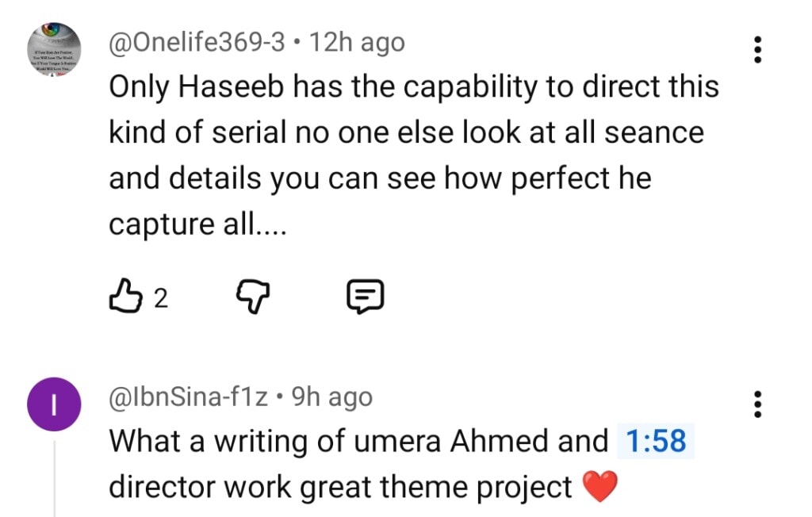812x517 pixels.
Task: Visit the @Onelife369-3 channel username
Action: pyautogui.click(x=196, y=42)
